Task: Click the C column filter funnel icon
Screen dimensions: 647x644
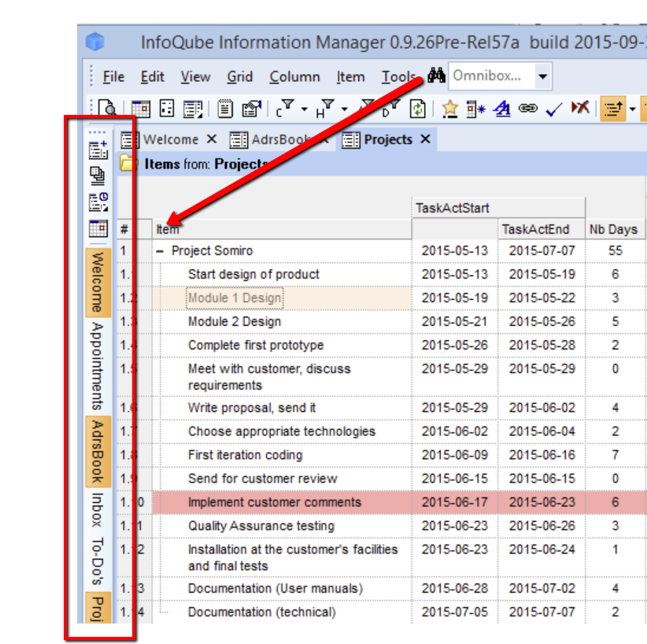Action: click(x=285, y=109)
